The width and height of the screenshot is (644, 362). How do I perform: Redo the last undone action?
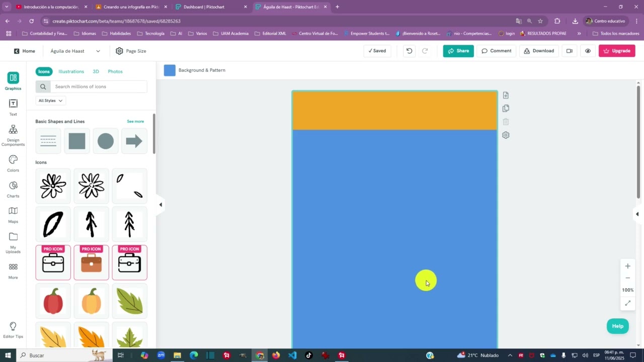tap(425, 51)
